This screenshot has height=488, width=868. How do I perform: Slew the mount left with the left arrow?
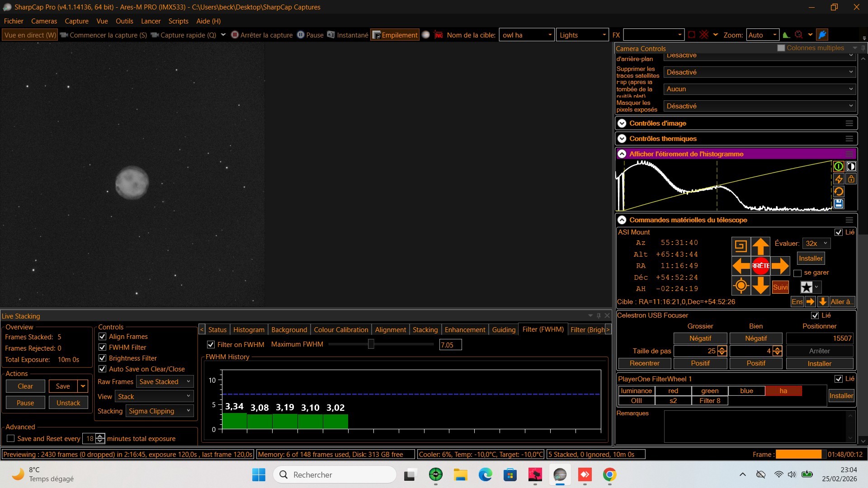(741, 266)
